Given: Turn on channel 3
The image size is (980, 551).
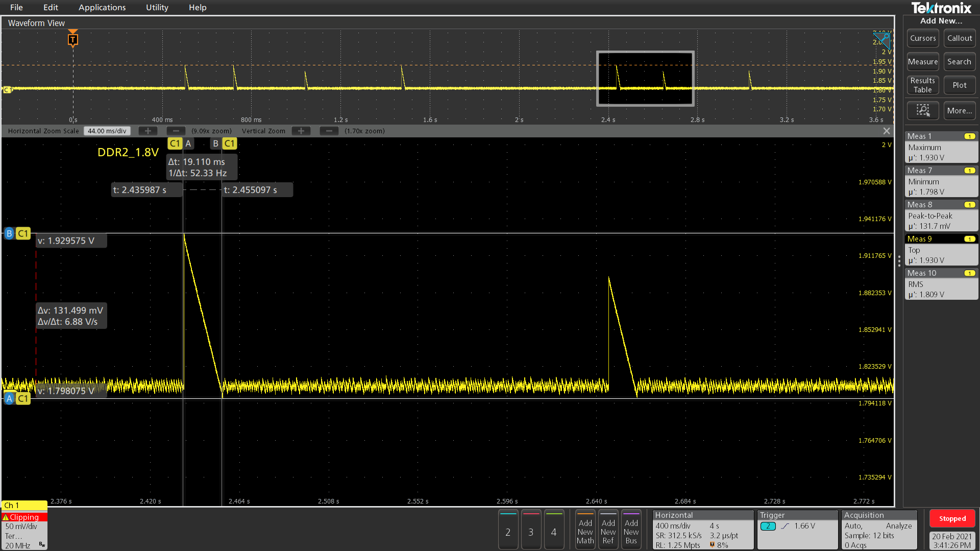Looking at the screenshot, I should click(x=531, y=530).
